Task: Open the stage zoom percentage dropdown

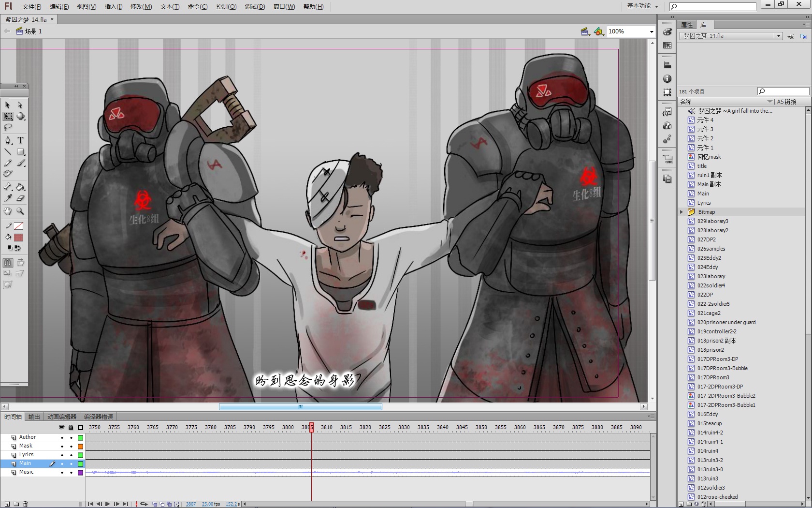Action: (x=652, y=31)
